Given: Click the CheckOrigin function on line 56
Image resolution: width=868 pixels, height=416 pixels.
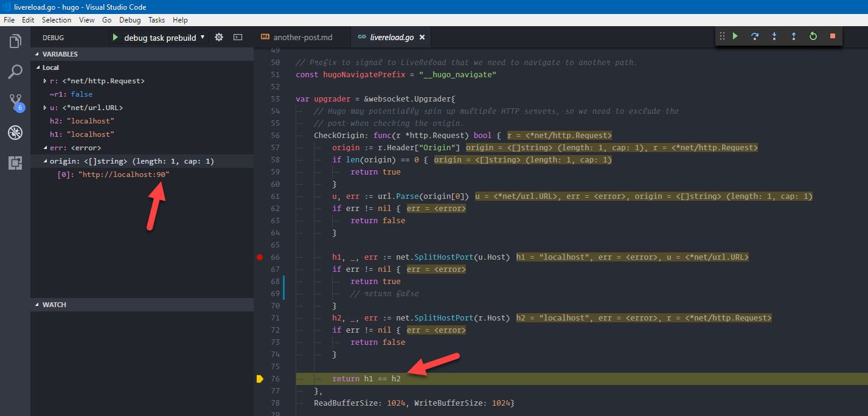Looking at the screenshot, I should coord(341,136).
